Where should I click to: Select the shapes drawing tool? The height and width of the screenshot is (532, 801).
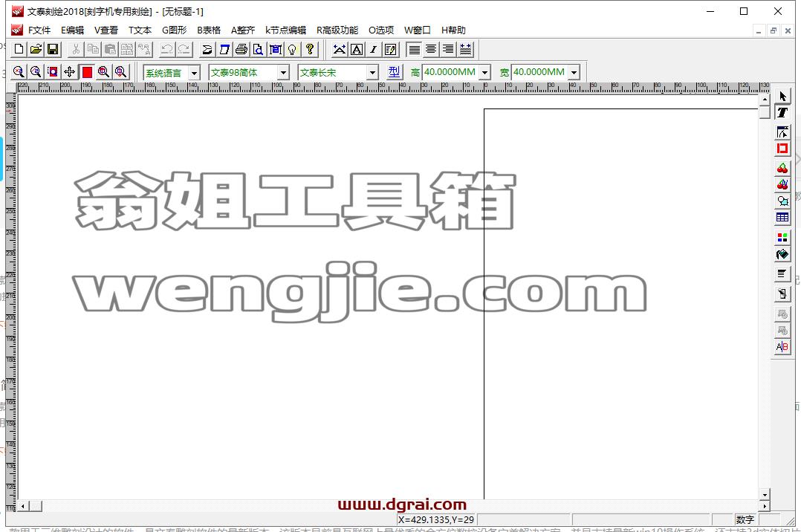click(782, 201)
